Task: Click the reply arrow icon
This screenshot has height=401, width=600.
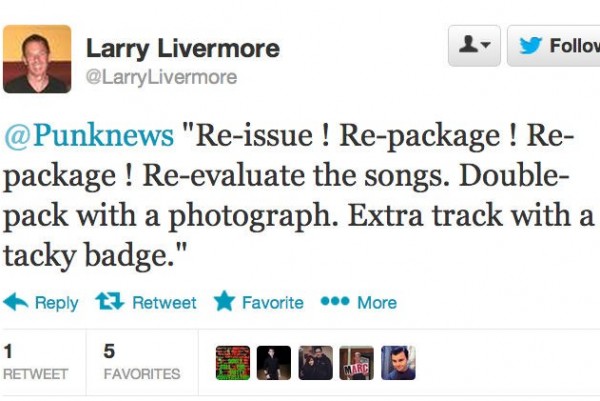Action: (16, 302)
